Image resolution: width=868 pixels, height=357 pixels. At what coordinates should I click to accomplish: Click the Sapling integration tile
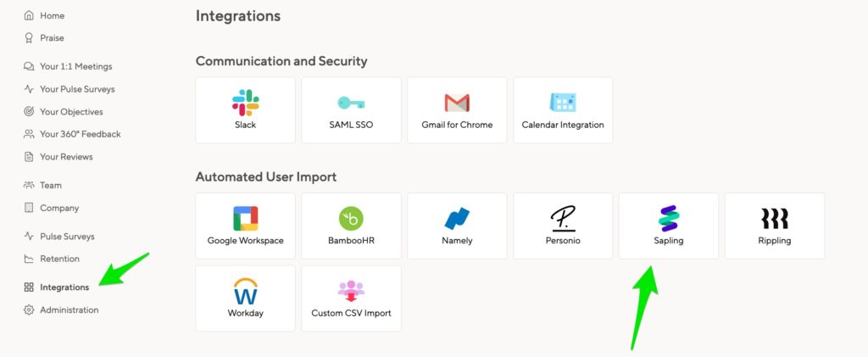(x=668, y=226)
